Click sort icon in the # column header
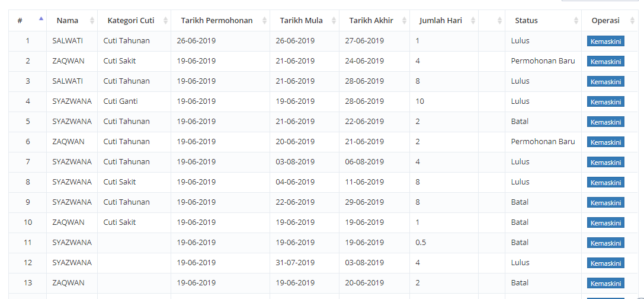 point(41,20)
